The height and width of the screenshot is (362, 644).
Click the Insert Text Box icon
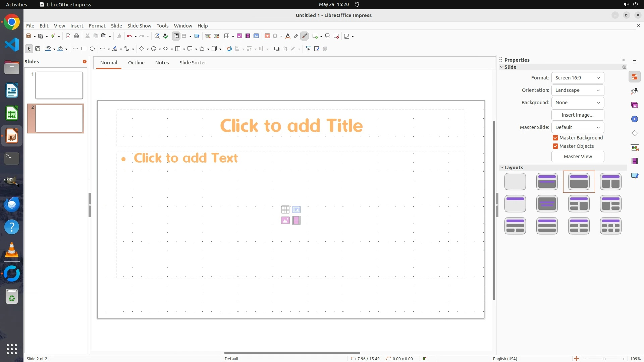tap(267, 36)
